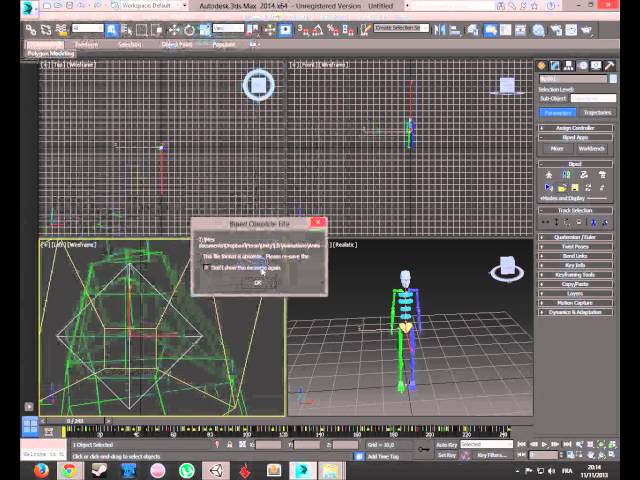Click the Body Horizontal track selection icon
640x480 pixels.
tap(545, 222)
